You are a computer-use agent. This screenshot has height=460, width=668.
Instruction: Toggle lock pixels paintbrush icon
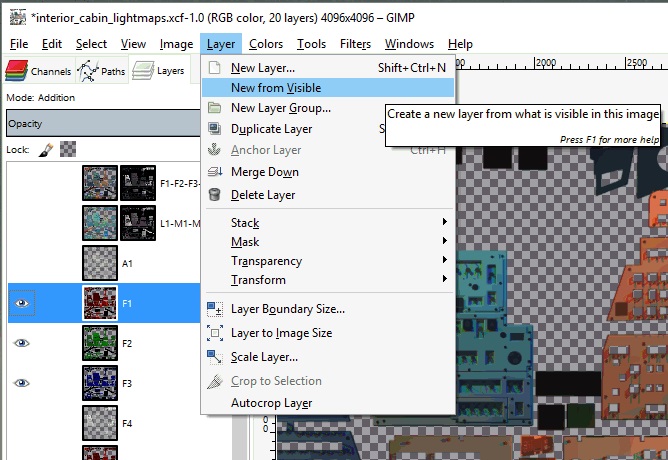click(46, 150)
